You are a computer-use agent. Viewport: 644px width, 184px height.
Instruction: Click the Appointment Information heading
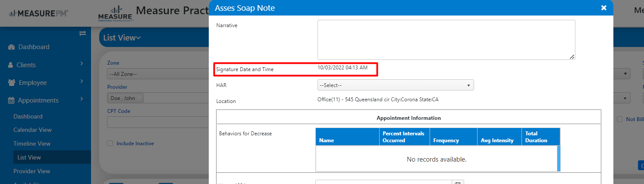408,118
